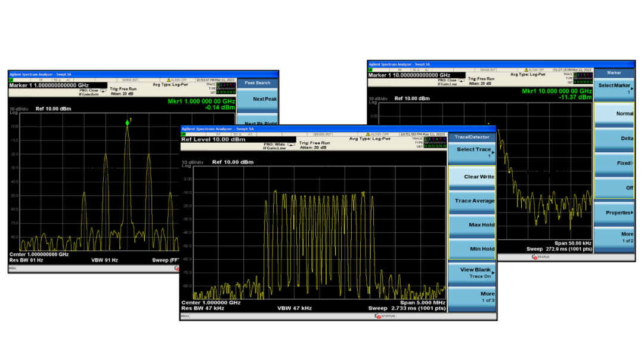The image size is (644, 363).
Task: Click STATUS indicator icon in front window
Action: (x=378, y=316)
